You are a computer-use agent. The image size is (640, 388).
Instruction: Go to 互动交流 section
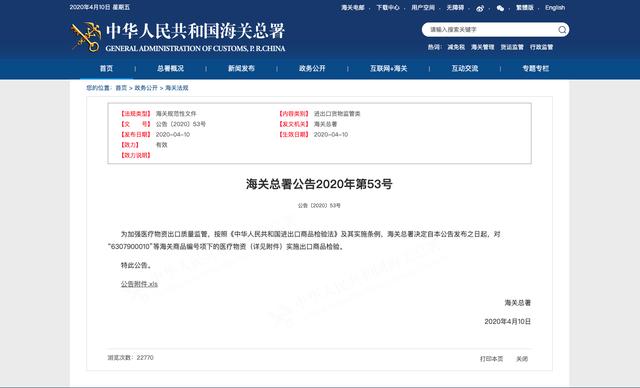pos(464,69)
